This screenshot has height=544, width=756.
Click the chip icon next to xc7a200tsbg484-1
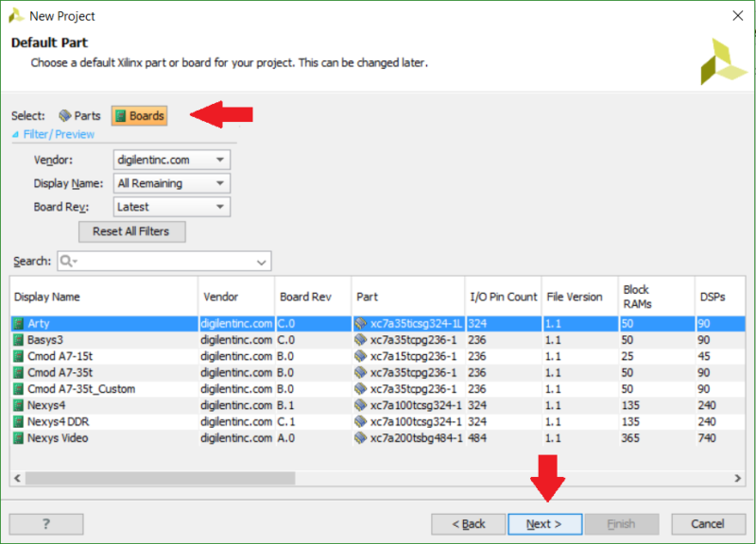click(360, 436)
